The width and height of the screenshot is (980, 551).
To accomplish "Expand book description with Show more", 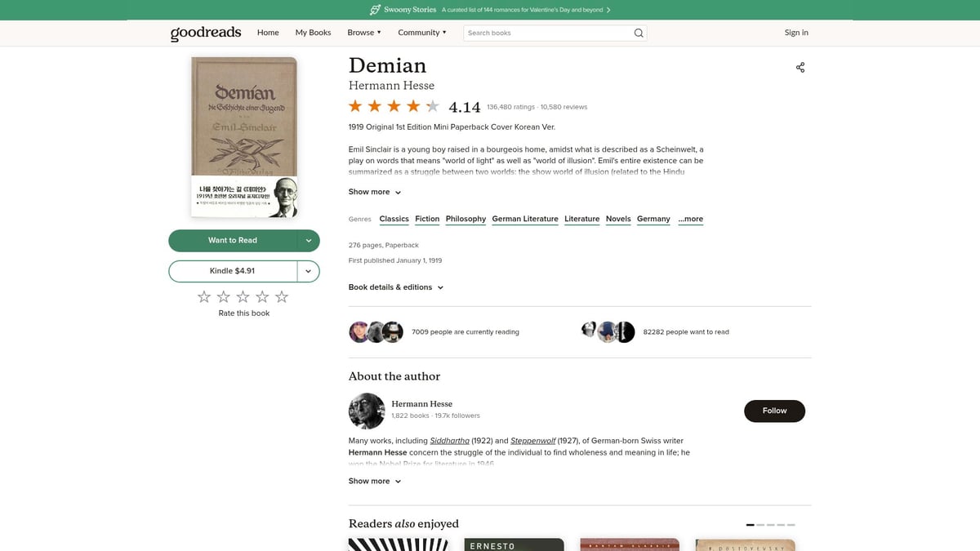I will pyautogui.click(x=375, y=192).
